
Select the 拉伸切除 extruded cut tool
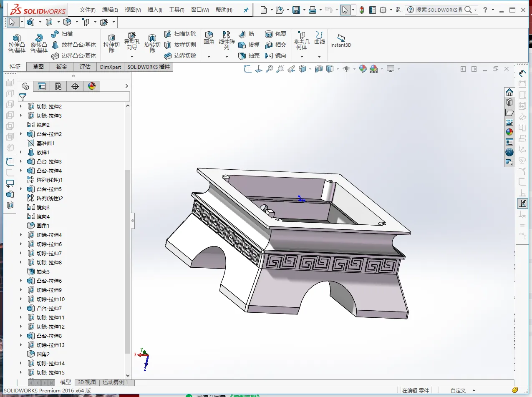(111, 43)
